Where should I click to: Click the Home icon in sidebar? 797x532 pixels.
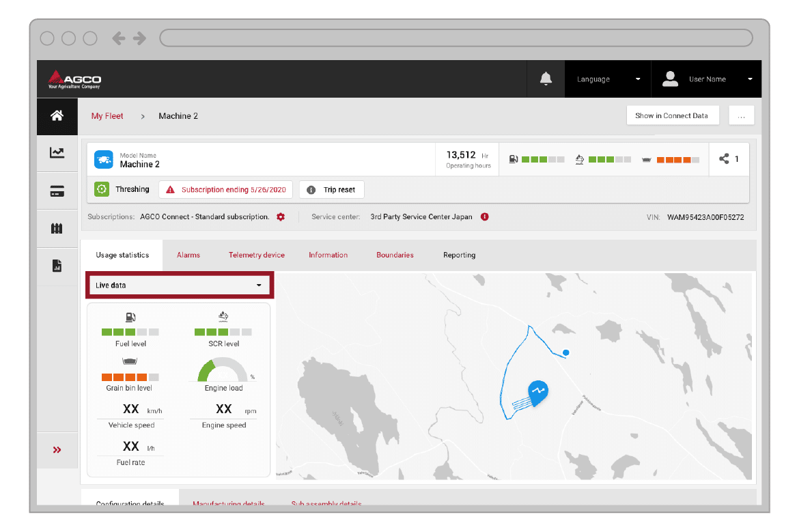(x=57, y=116)
